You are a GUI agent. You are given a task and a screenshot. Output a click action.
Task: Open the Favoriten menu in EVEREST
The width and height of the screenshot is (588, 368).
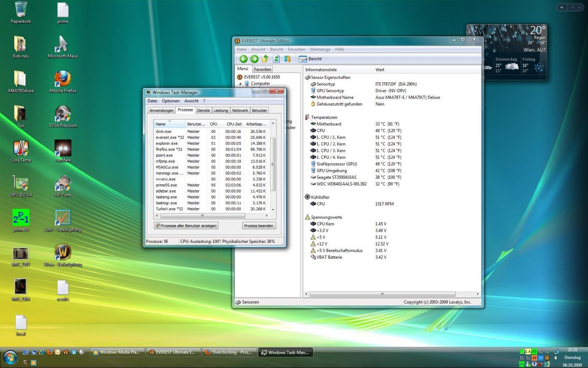[297, 49]
